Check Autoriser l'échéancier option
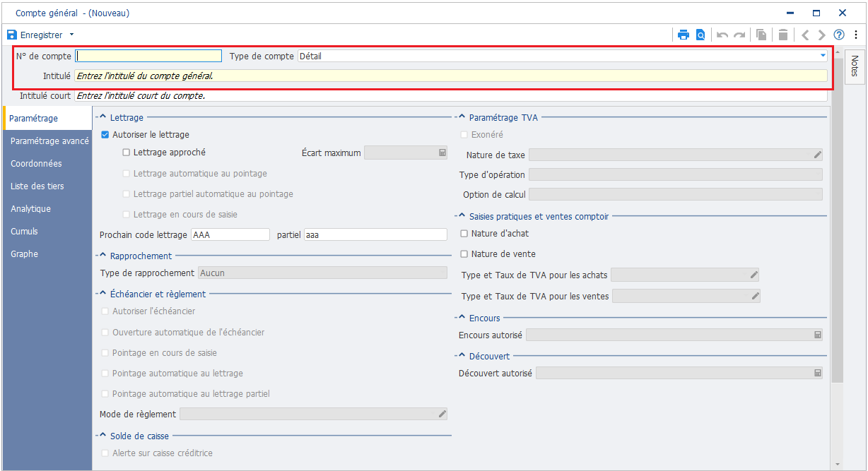This screenshot has height=471, width=868. coord(105,311)
